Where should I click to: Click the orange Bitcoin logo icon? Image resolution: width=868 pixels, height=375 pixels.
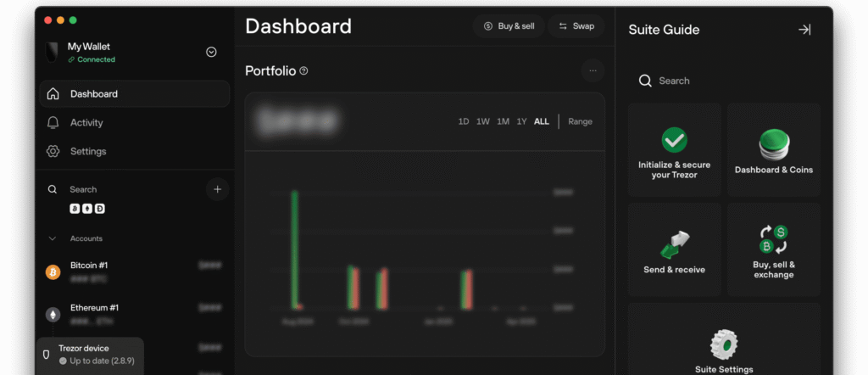pyautogui.click(x=53, y=272)
